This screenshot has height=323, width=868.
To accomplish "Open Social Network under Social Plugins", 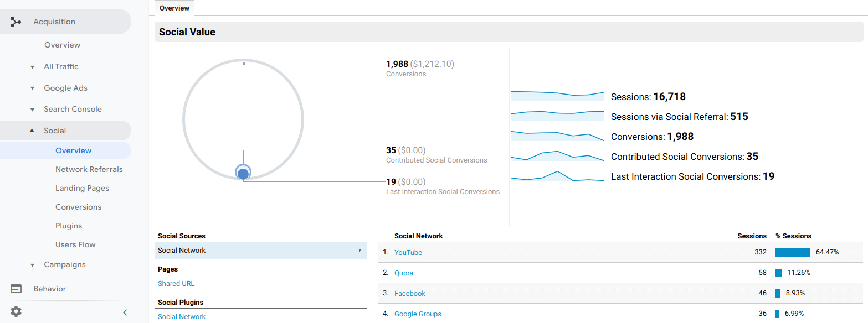I will 182,316.
